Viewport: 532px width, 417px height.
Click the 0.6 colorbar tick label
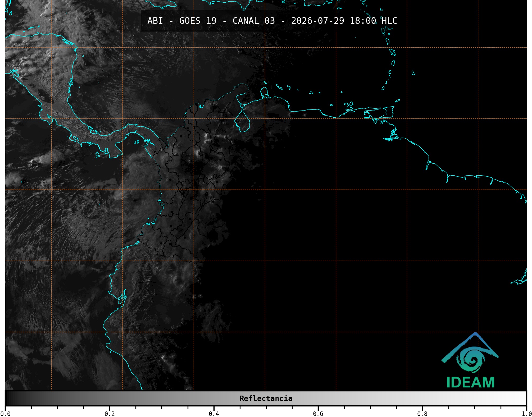click(x=318, y=414)
